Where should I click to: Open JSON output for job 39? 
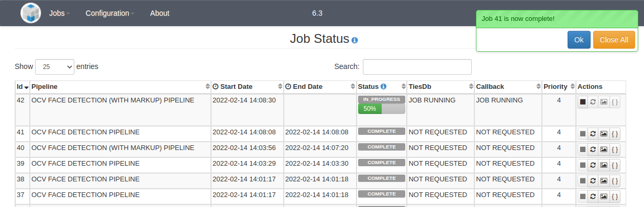(615, 165)
